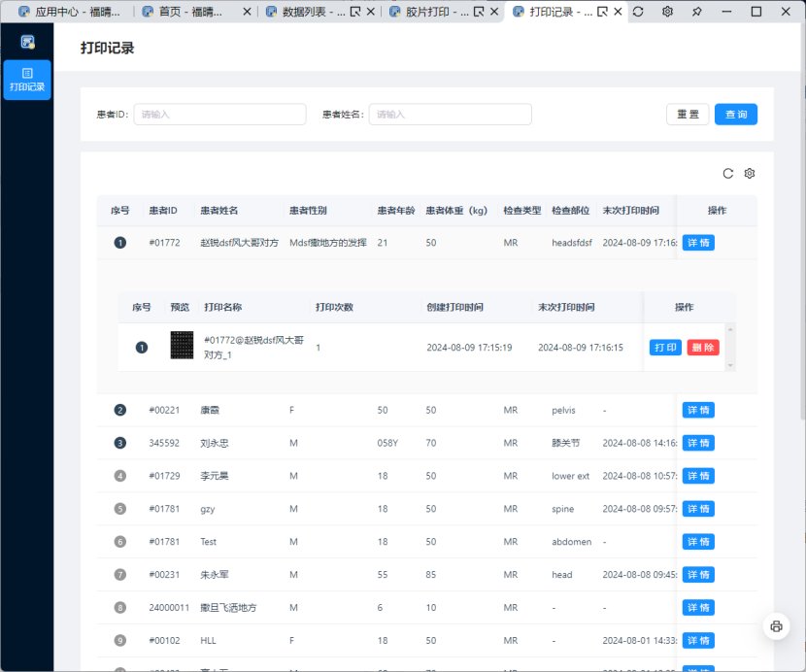Click the 患者ID input field
This screenshot has height=672, width=806.
(219, 115)
